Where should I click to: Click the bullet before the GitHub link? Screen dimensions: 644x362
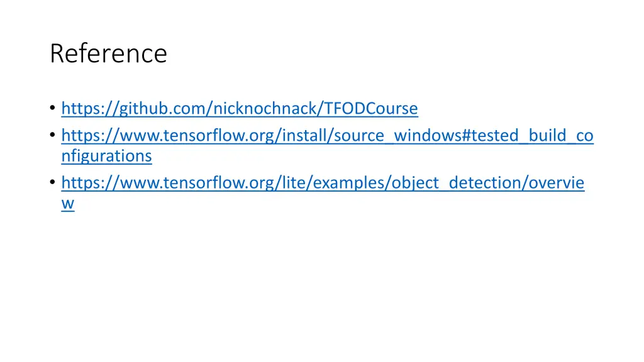coord(53,108)
